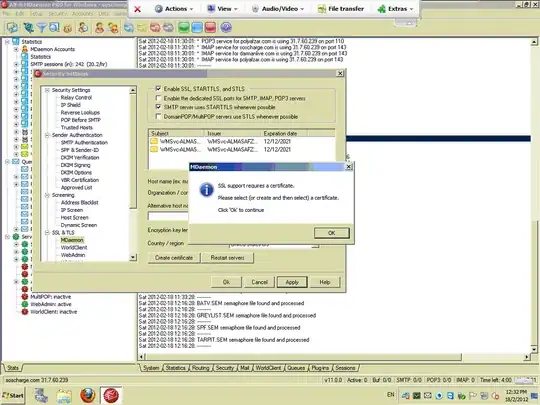The image size is (540, 405).
Task: Open the Extras dropdown menu
Action: coord(395,9)
